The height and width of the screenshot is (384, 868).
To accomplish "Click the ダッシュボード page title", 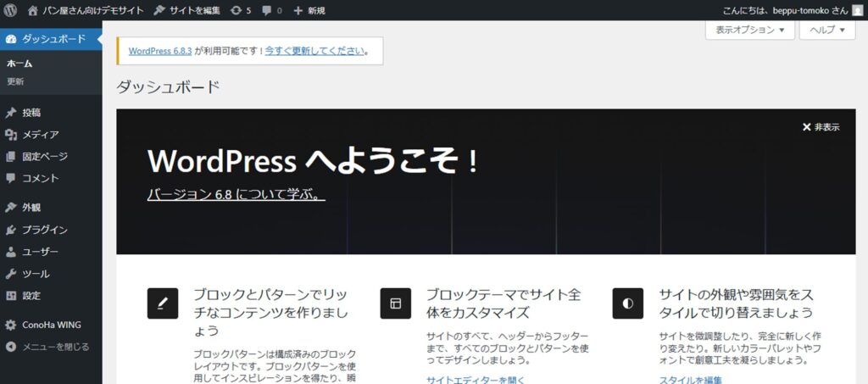I will tap(169, 86).
